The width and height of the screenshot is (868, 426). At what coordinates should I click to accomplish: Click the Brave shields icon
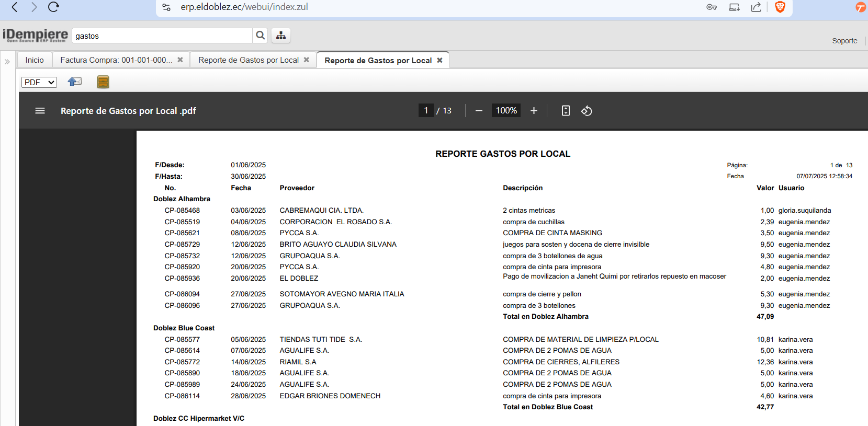[780, 7]
